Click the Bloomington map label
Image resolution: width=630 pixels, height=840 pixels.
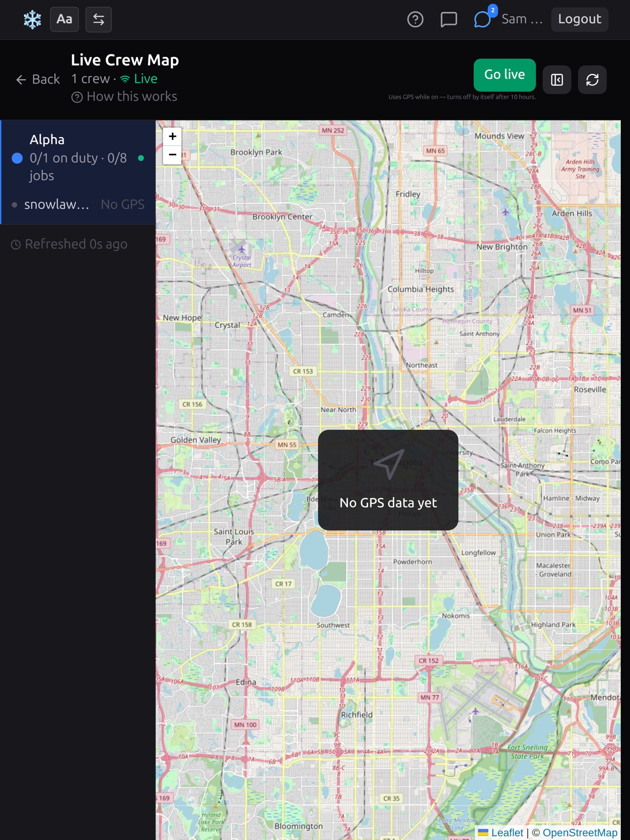(298, 826)
